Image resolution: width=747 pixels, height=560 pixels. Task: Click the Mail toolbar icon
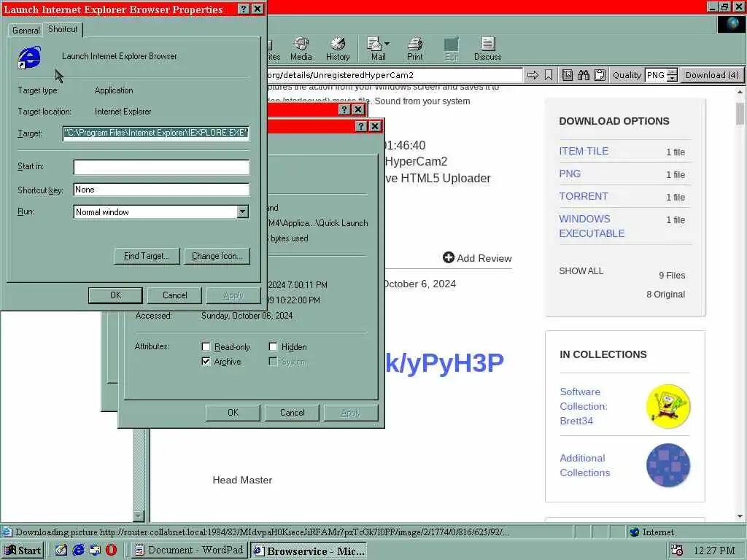375,49
